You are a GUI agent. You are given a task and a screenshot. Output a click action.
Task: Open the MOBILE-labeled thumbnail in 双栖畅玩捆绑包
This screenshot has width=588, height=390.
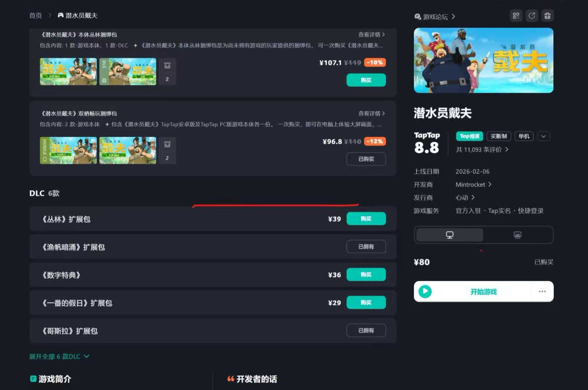[x=68, y=151]
